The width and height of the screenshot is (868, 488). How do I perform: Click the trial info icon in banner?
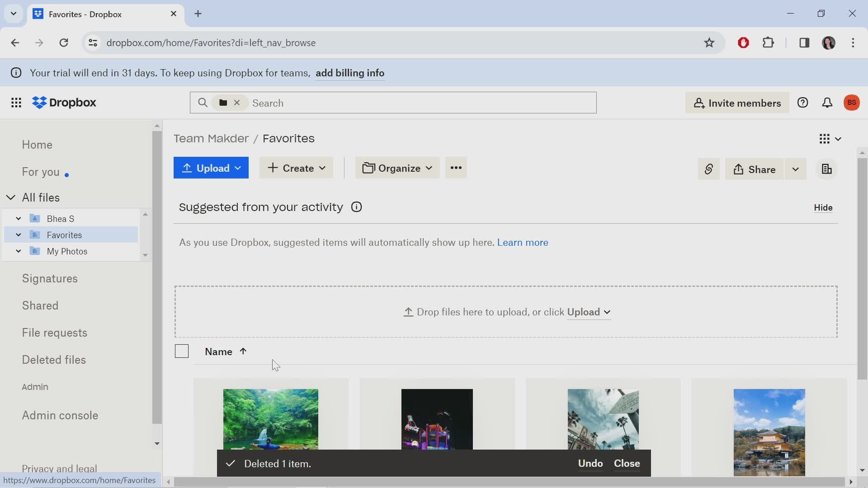click(x=16, y=73)
